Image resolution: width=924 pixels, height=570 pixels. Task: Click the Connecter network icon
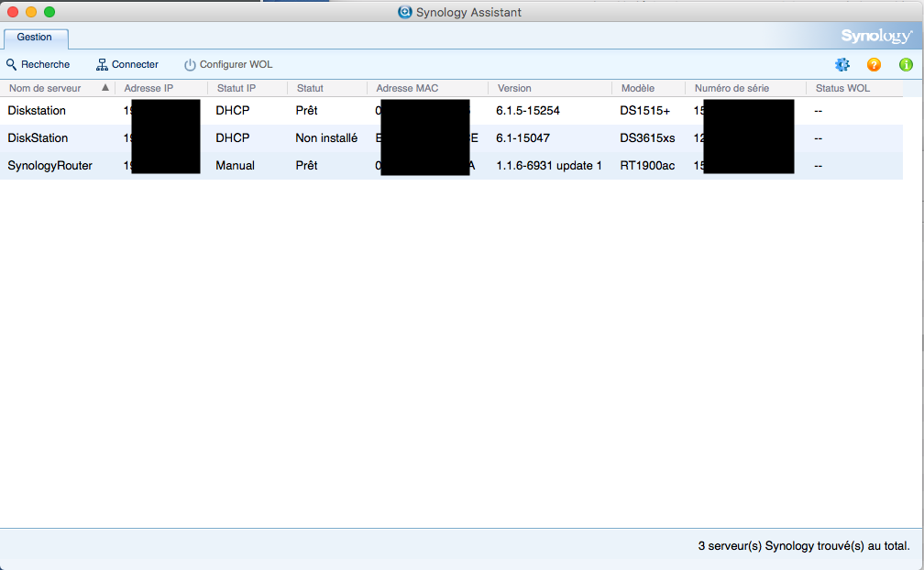[x=102, y=64]
